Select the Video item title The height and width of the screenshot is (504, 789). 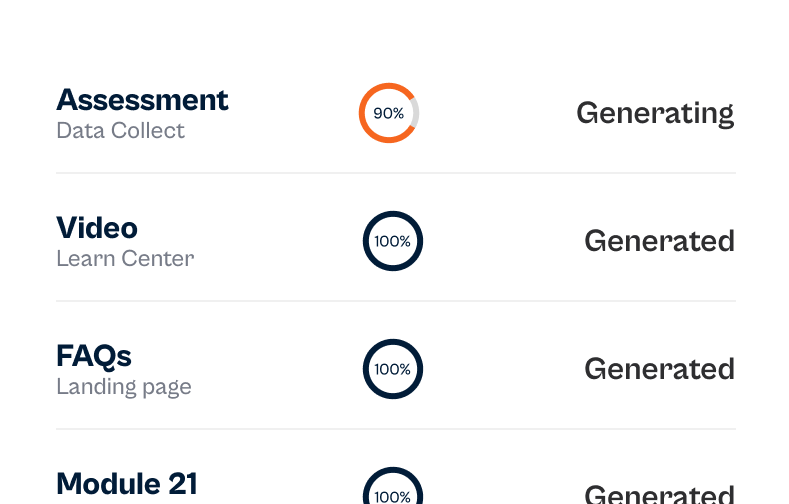point(97,228)
